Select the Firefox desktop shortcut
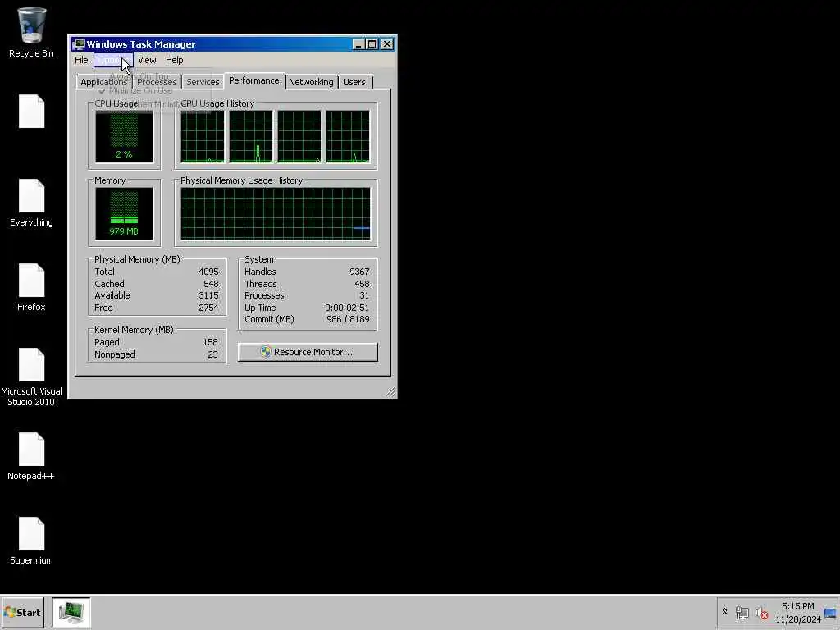Image resolution: width=840 pixels, height=630 pixels. click(31, 288)
